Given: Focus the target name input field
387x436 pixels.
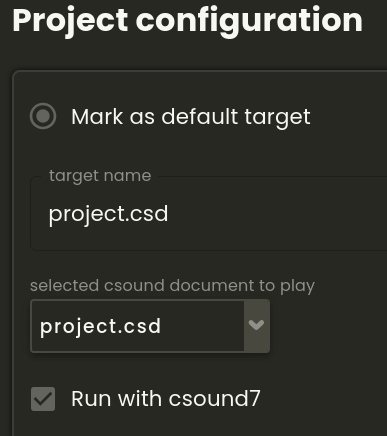Looking at the screenshot, I should click(209, 214).
